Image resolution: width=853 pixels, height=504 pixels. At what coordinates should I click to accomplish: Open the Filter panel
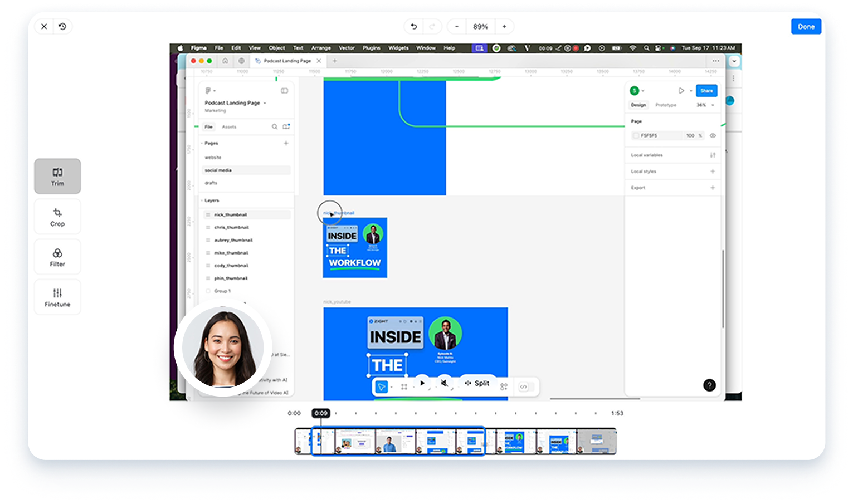coord(57,257)
